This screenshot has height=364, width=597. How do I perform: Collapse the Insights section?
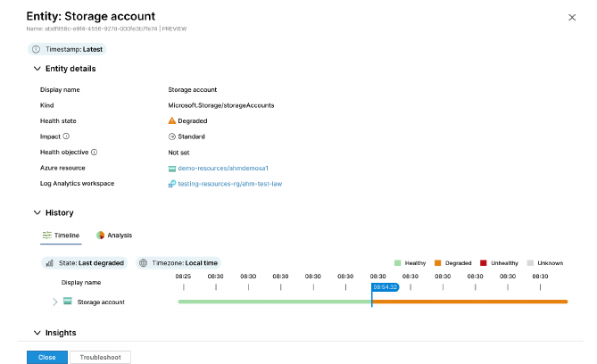tap(37, 333)
